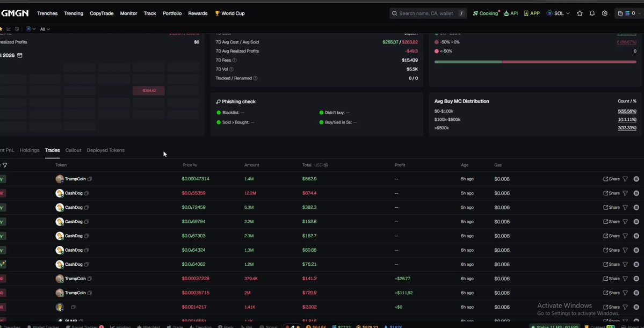
Task: Open the 5(55.56%) count link for $0-$100k
Action: click(627, 111)
